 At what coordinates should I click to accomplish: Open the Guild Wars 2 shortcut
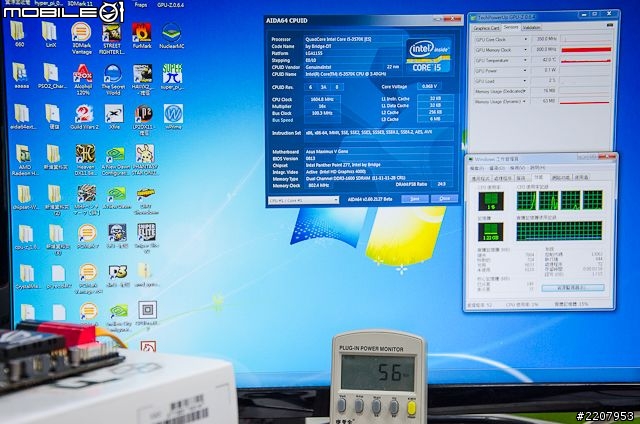click(84, 117)
